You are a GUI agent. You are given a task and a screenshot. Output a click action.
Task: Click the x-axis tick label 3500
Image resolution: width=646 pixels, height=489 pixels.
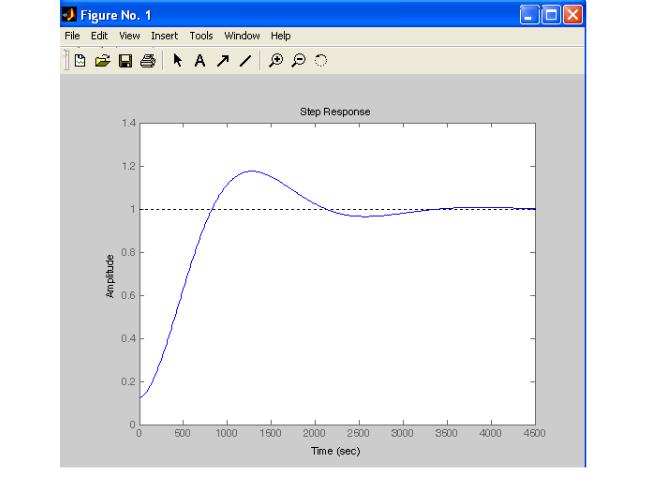click(446, 433)
